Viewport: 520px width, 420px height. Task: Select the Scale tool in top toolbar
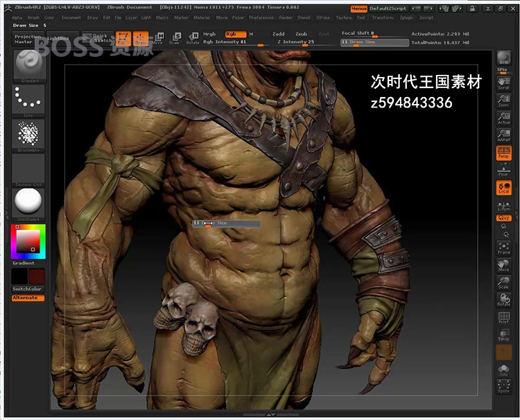175,38
